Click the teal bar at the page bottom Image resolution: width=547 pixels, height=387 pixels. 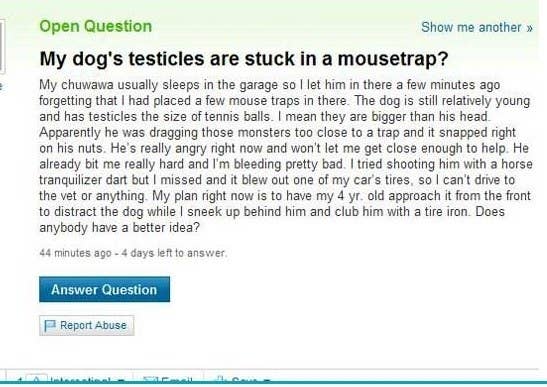274,384
